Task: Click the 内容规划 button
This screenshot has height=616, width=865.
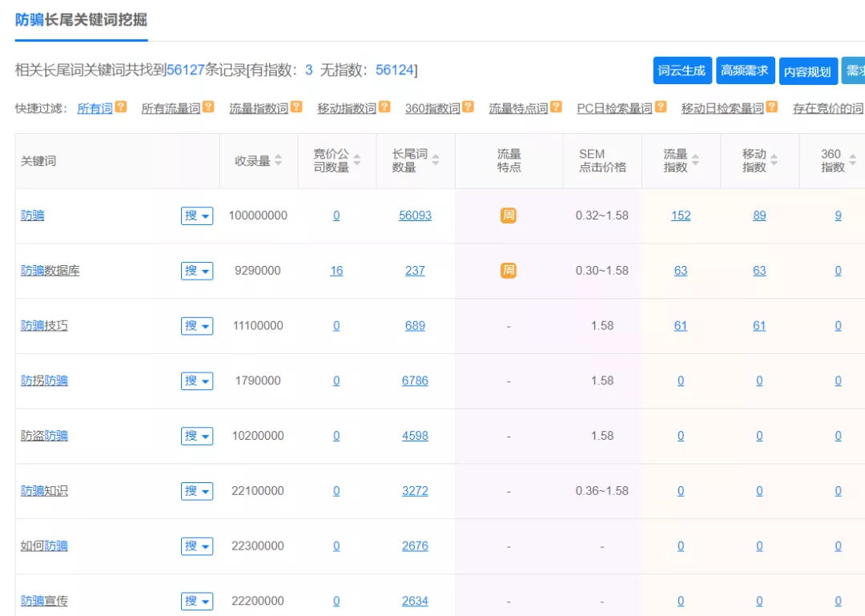Action: click(808, 71)
